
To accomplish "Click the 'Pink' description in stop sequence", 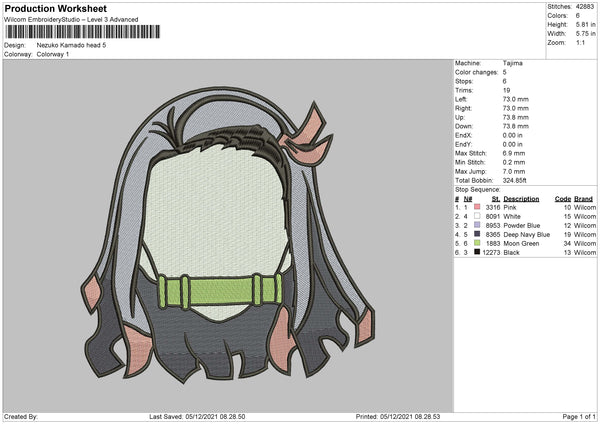I will [x=510, y=207].
